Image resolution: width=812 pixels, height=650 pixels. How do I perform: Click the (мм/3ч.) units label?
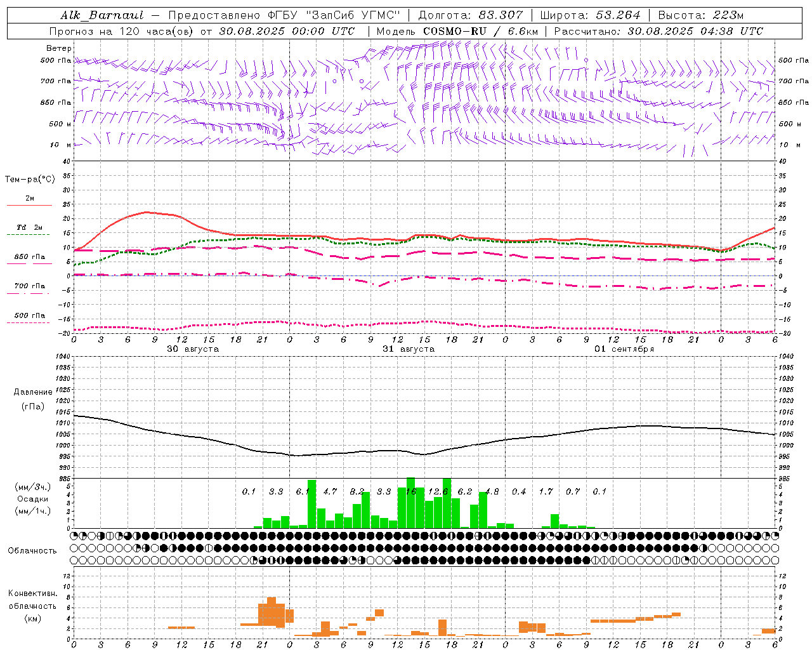click(33, 487)
